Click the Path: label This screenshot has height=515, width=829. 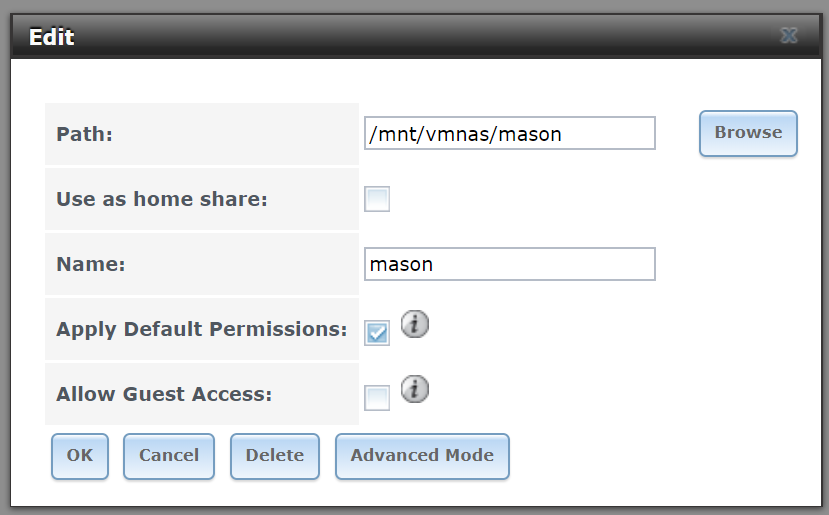85,134
